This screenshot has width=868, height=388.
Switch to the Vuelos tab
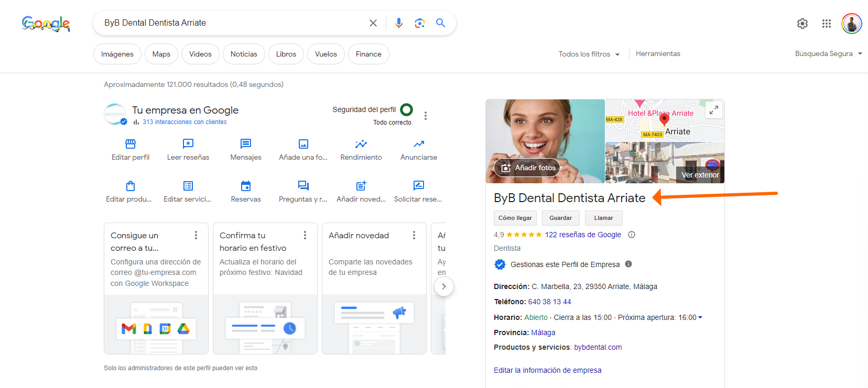point(326,54)
